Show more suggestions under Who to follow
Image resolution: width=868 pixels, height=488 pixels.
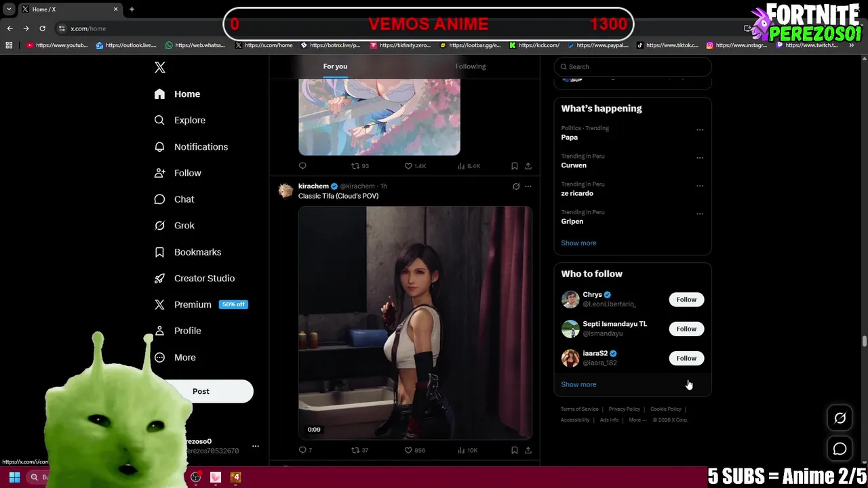578,384
